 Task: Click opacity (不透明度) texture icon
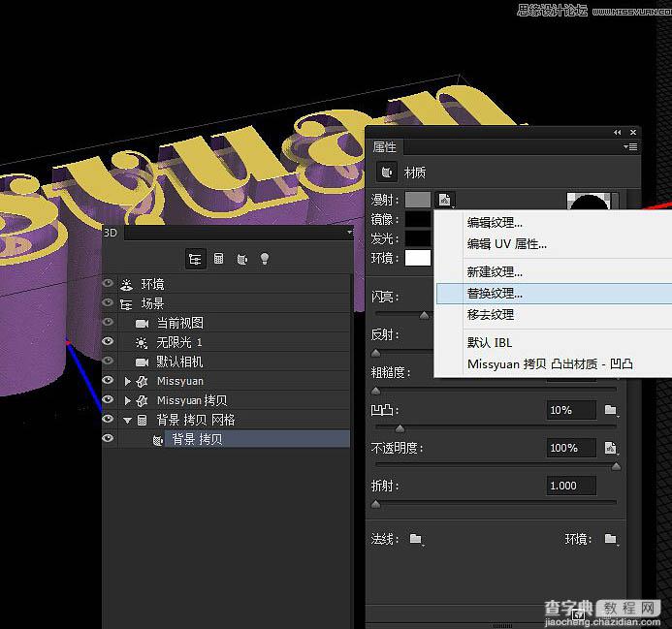[x=611, y=448]
